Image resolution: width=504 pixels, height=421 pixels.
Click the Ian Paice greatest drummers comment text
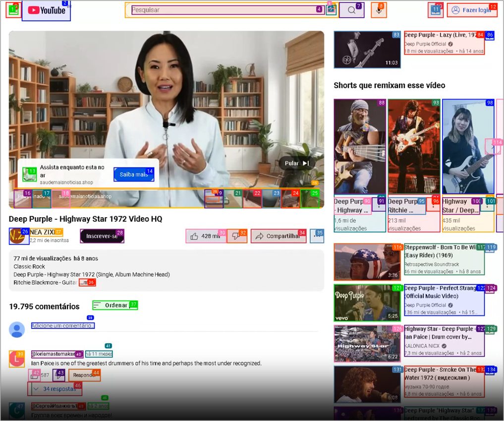click(x=146, y=363)
